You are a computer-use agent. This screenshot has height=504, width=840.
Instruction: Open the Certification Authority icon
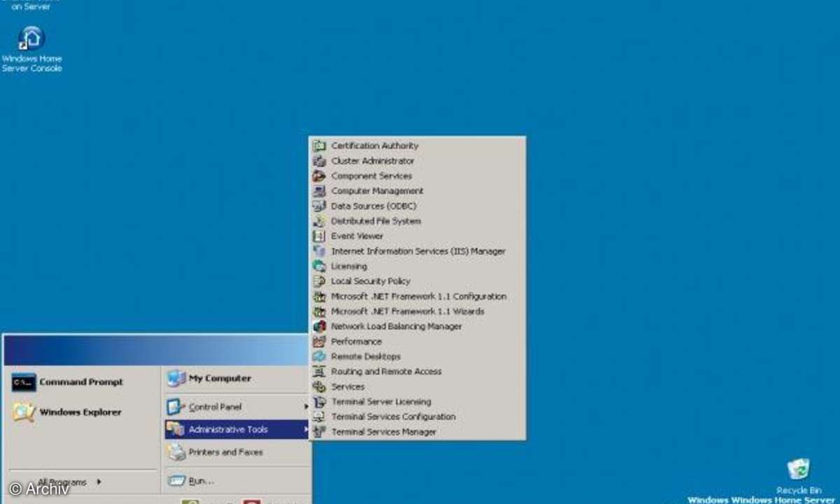(319, 146)
